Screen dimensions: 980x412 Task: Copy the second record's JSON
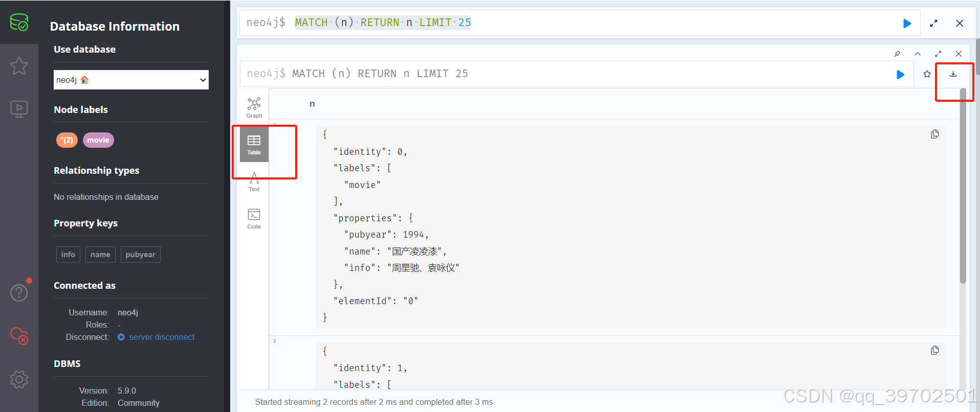pos(935,350)
